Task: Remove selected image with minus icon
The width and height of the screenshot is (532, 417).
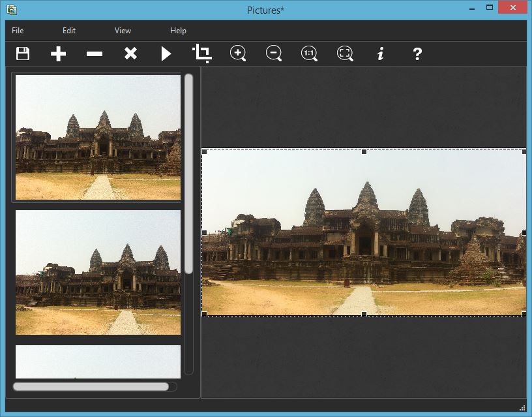Action: pyautogui.click(x=95, y=54)
